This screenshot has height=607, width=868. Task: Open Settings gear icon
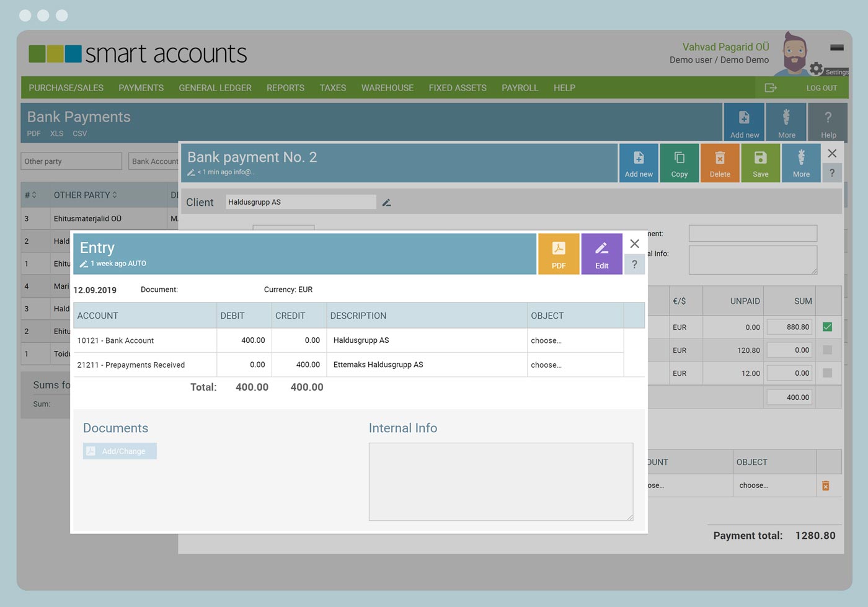pyautogui.click(x=817, y=68)
